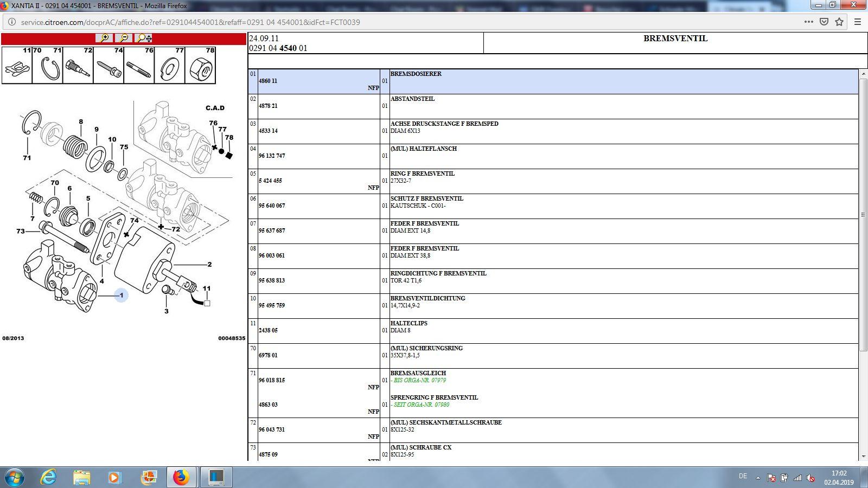Click callout number 3 in diagram
868x488 pixels.
pyautogui.click(x=167, y=311)
